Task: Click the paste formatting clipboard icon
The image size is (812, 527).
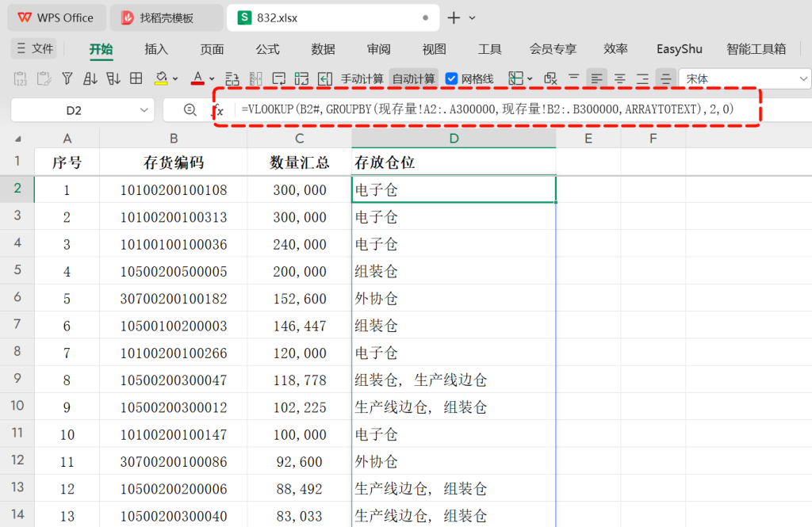Action: [x=44, y=78]
